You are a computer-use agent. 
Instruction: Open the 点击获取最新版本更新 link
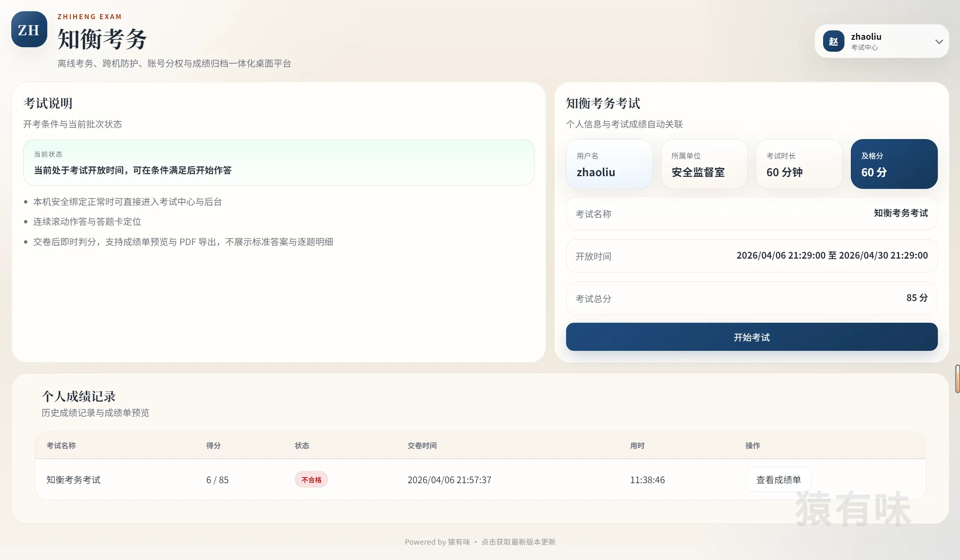pos(518,542)
